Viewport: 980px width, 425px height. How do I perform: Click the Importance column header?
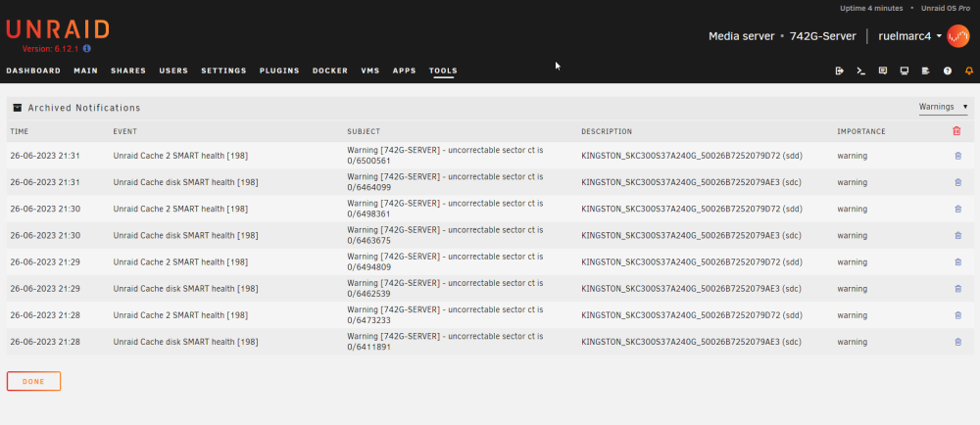coord(861,131)
